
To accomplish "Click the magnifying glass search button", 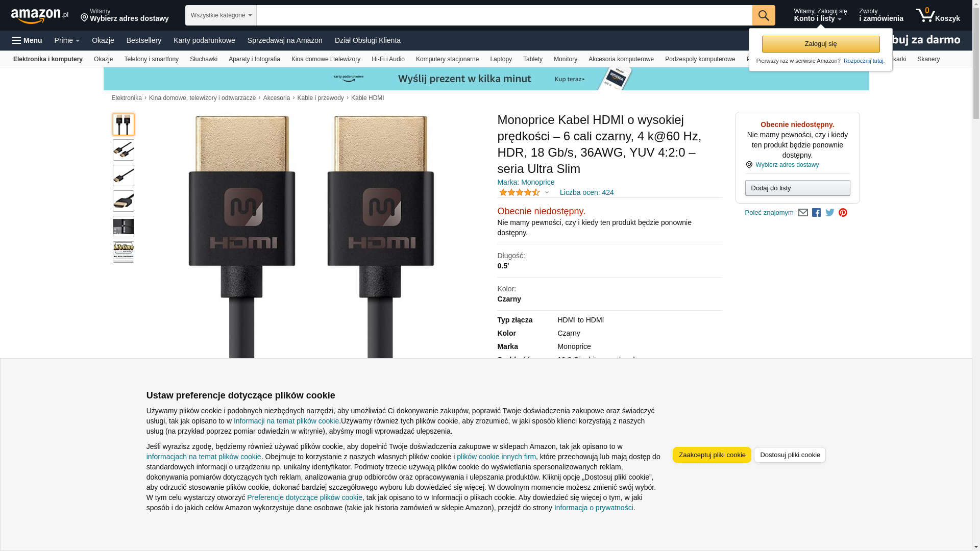I will point(764,15).
